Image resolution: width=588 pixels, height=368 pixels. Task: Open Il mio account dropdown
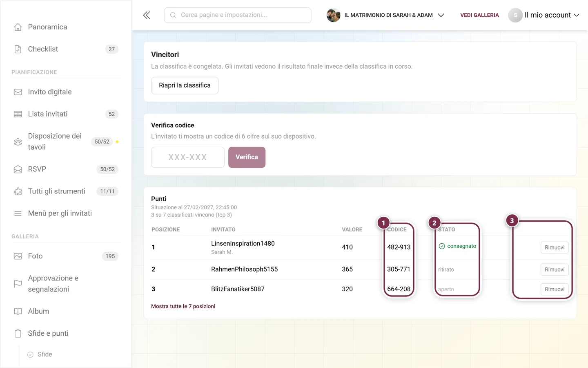(x=544, y=15)
